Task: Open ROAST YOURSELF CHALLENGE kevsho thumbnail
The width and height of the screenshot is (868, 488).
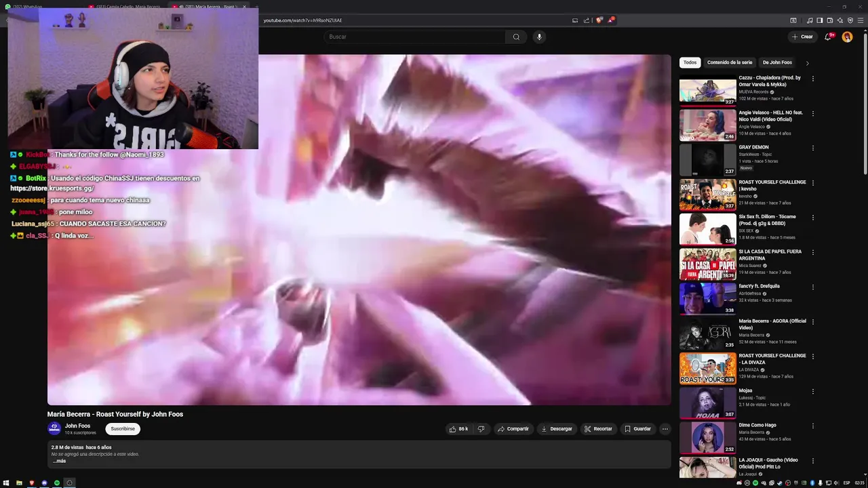Action: pyautogui.click(x=707, y=195)
